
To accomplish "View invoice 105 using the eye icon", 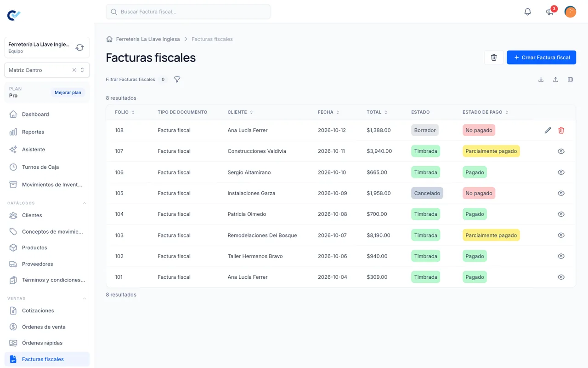I will (x=561, y=193).
